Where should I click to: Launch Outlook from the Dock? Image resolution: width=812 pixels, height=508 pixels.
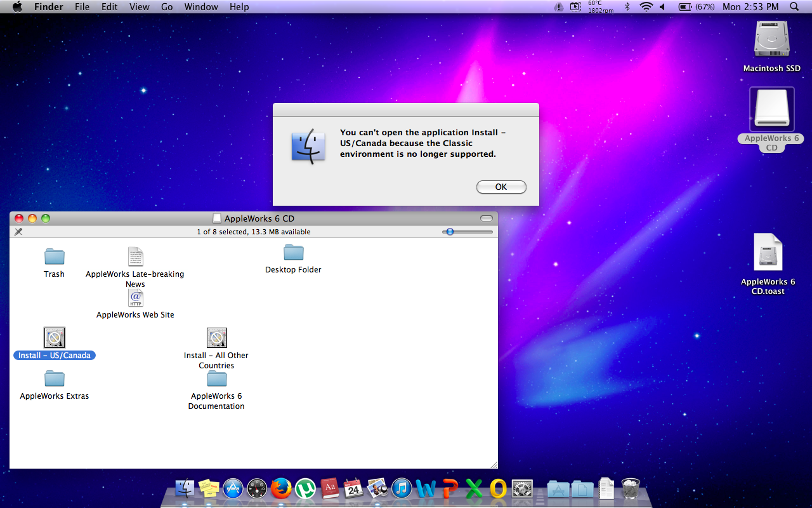tap(498, 488)
